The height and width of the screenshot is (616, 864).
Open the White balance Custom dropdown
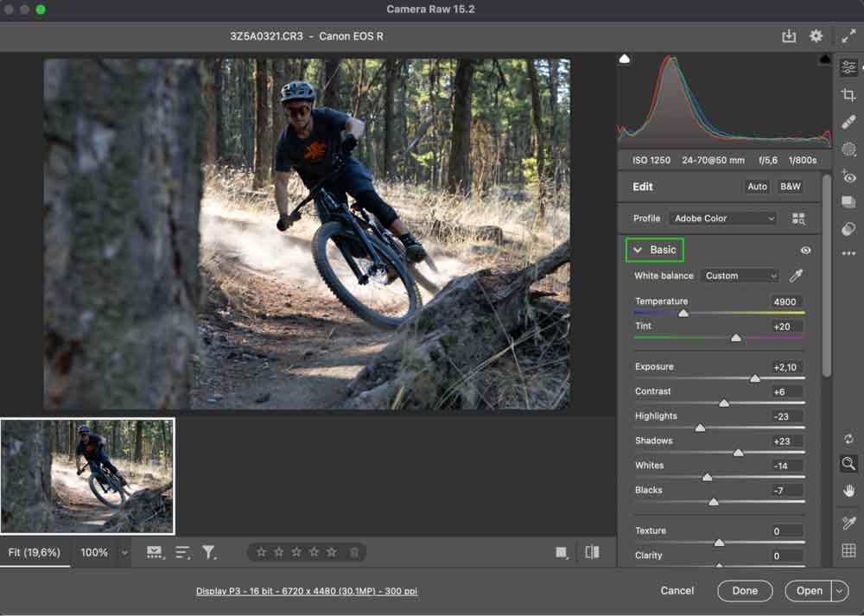coord(740,276)
